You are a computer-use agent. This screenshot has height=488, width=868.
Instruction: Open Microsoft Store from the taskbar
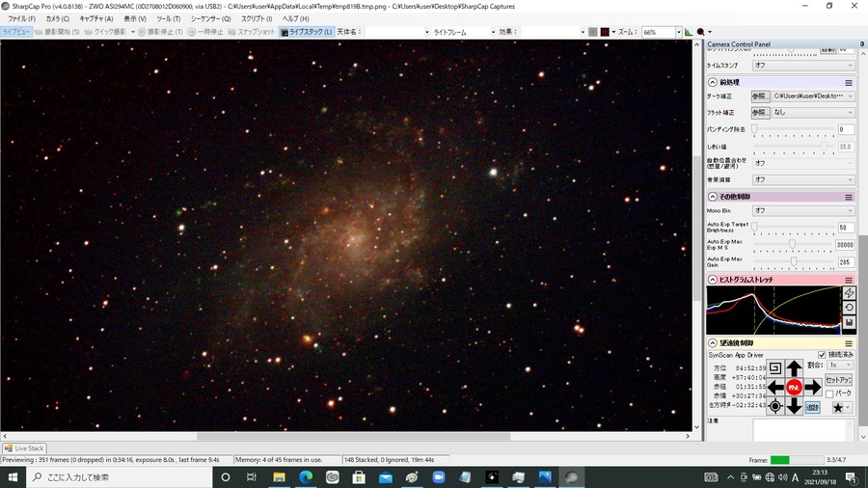[359, 477]
